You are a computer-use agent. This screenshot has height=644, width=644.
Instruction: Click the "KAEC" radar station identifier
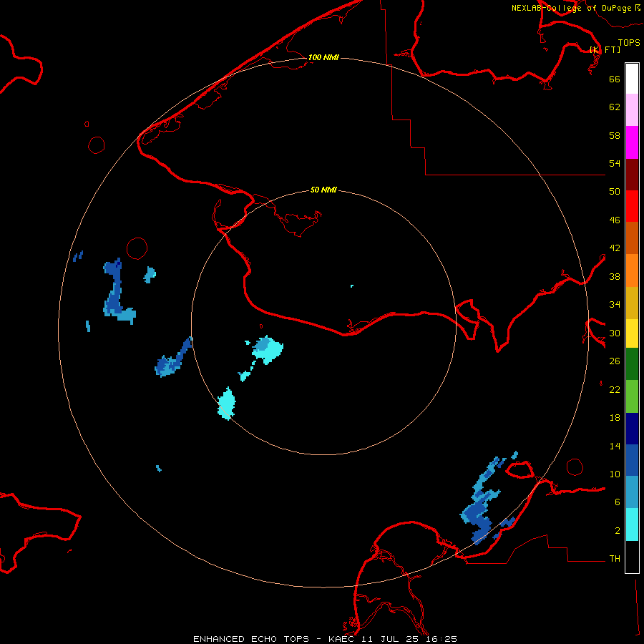tap(342, 639)
